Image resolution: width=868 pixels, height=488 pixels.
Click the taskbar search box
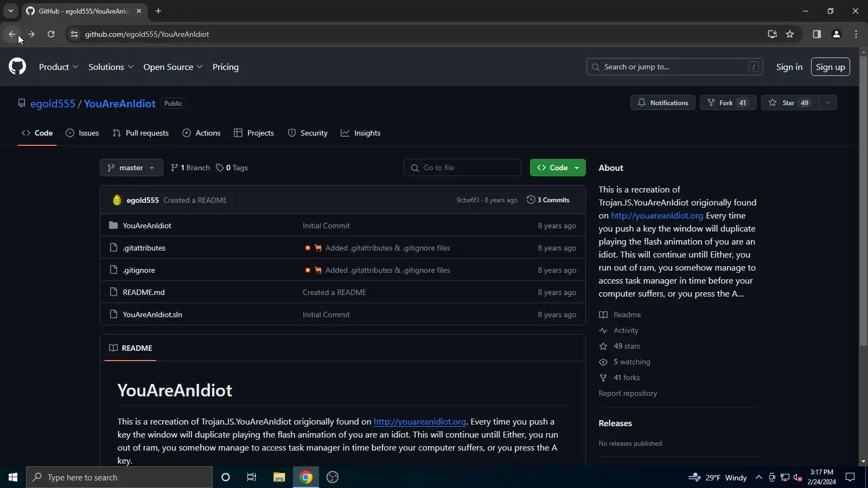click(119, 477)
